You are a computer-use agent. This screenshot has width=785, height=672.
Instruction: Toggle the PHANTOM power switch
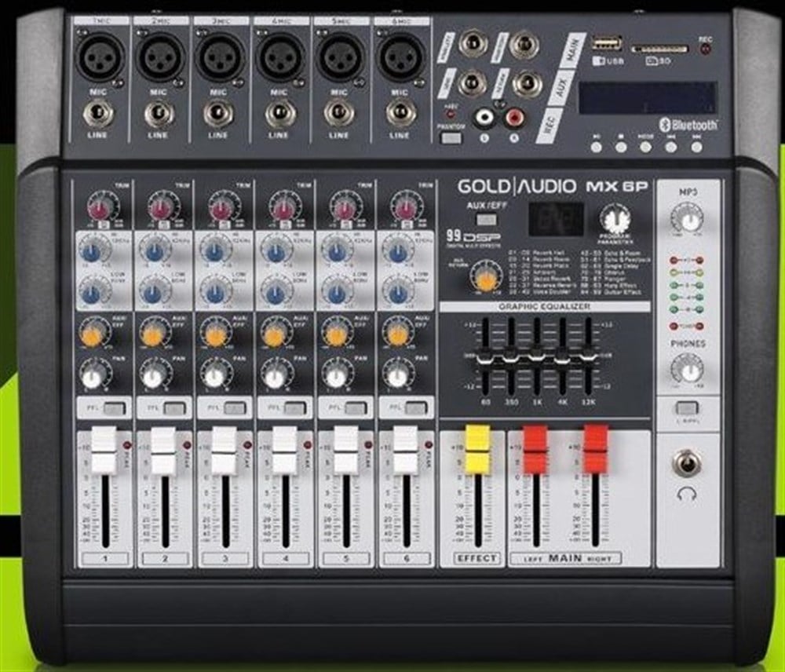tap(451, 138)
